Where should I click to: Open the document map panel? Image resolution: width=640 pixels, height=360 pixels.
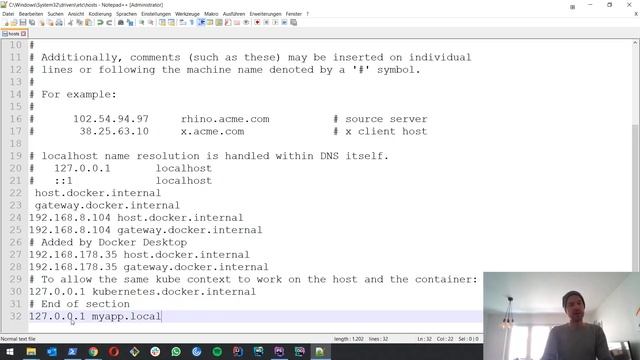[219, 22]
